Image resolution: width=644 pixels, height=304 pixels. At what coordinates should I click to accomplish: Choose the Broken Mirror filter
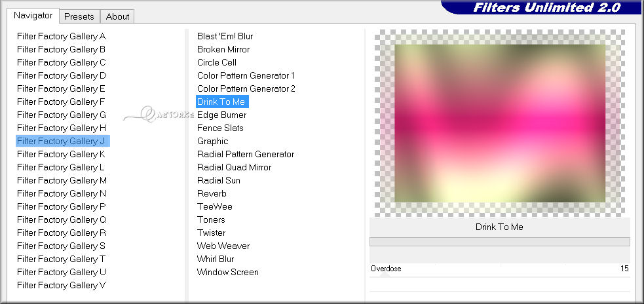click(x=223, y=49)
